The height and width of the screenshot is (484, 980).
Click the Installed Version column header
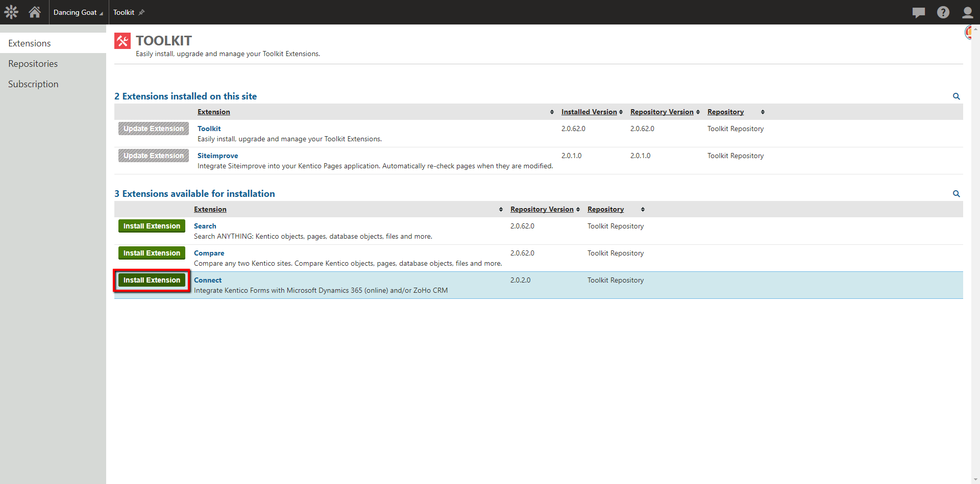pyautogui.click(x=589, y=112)
